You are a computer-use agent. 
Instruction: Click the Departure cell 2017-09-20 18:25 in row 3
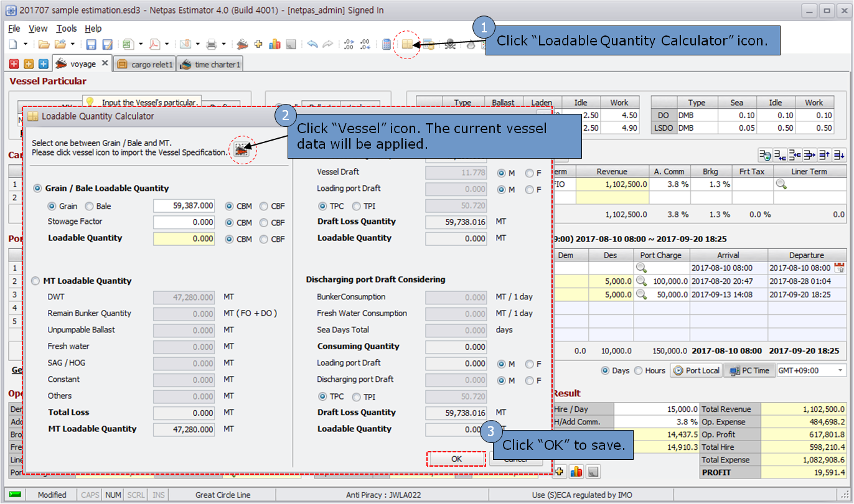[807, 294]
